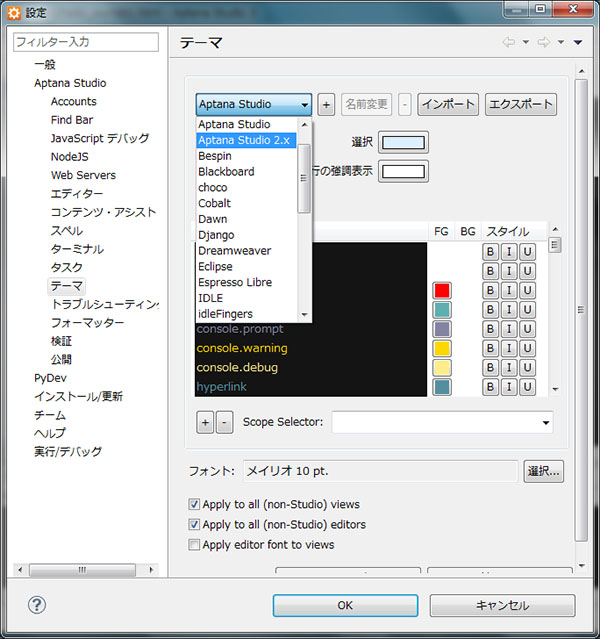
Task: Open forward history dropdown arrow
Action: pos(561,42)
